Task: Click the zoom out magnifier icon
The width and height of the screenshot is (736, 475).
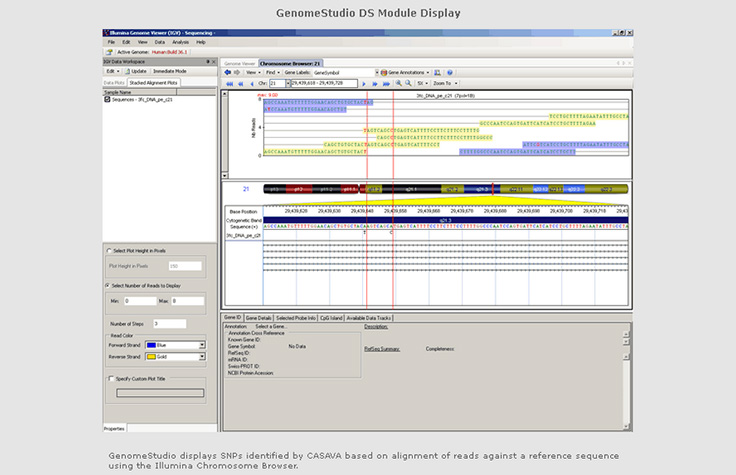Action: pos(406,83)
